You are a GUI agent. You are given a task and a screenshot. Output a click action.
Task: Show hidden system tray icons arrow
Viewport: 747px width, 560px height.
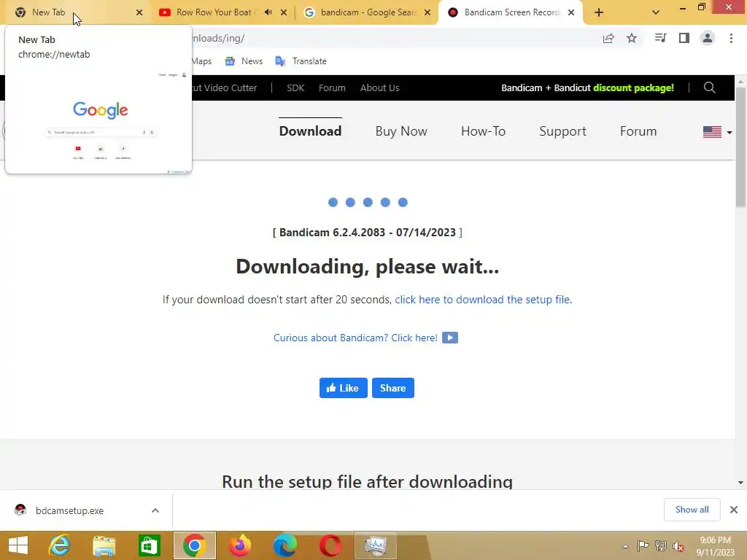(625, 546)
